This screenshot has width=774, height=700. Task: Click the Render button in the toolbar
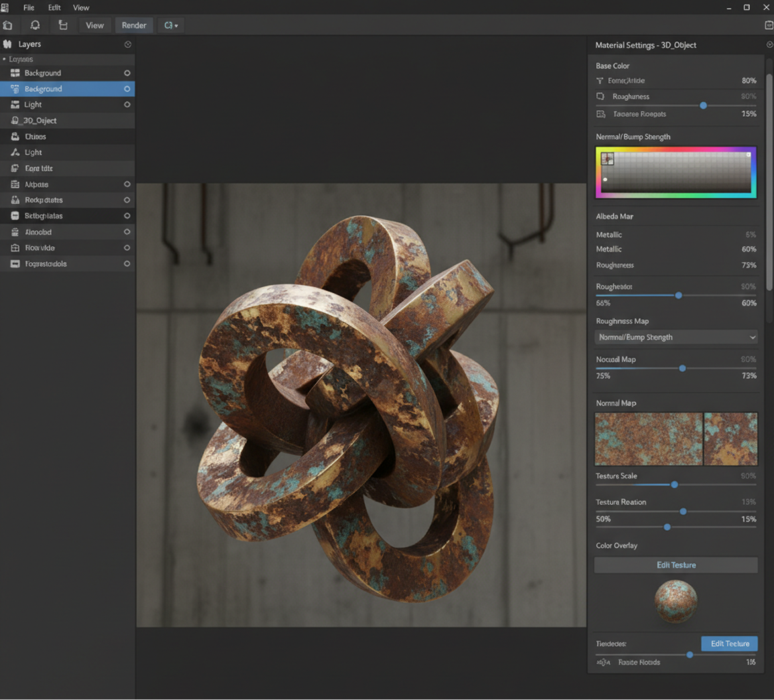pyautogui.click(x=134, y=25)
